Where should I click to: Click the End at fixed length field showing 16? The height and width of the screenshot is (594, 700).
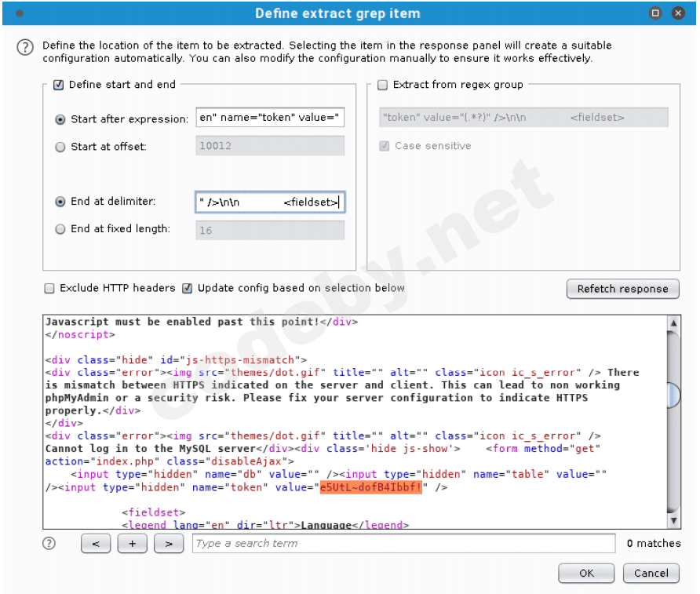270,230
